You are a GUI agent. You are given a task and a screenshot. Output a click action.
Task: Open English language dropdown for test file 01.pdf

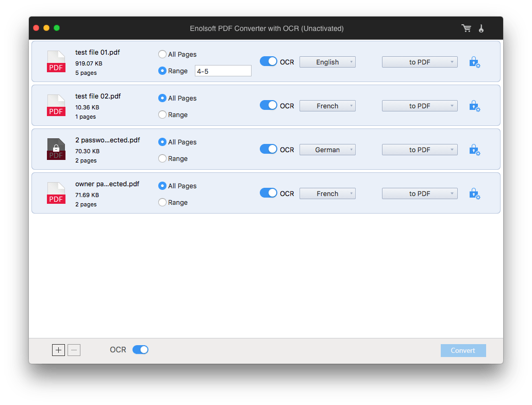[x=327, y=62]
